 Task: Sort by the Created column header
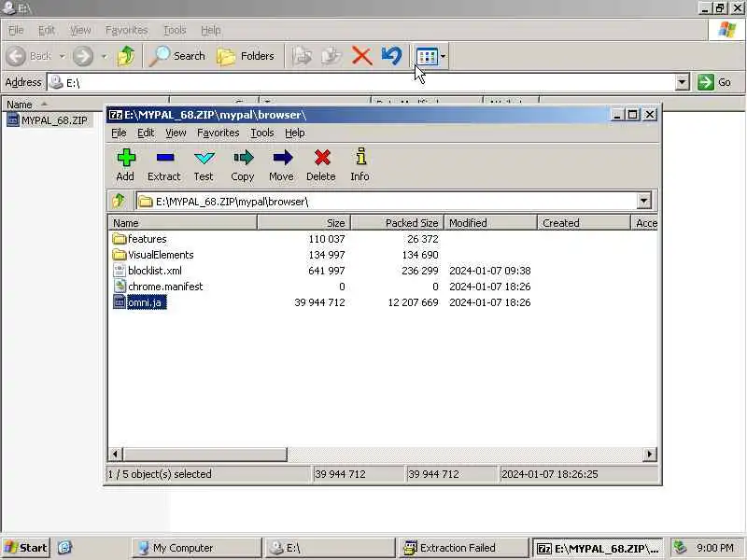coord(585,223)
